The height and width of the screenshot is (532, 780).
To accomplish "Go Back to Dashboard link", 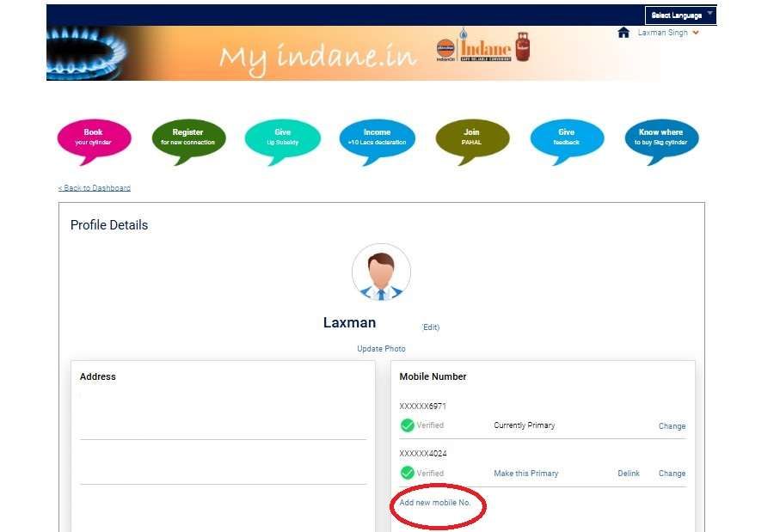I will pyautogui.click(x=95, y=188).
